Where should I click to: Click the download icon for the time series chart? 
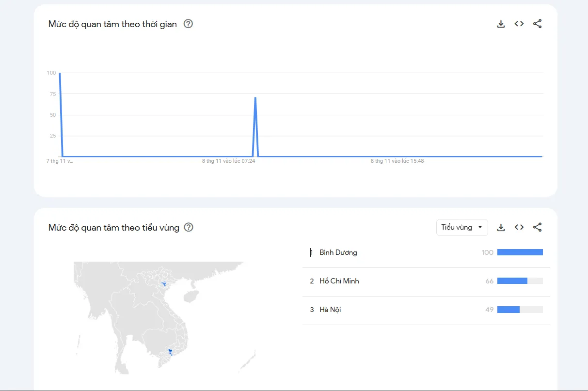(x=500, y=23)
